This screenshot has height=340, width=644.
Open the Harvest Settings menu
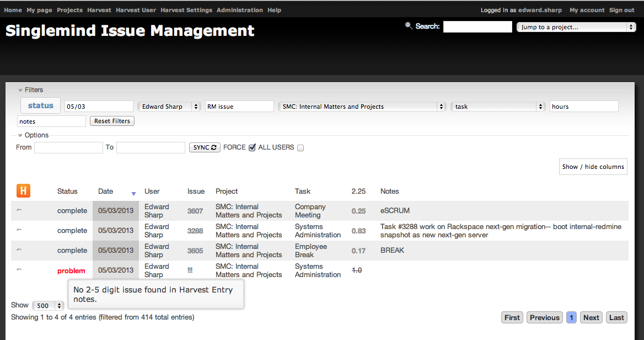(x=186, y=10)
